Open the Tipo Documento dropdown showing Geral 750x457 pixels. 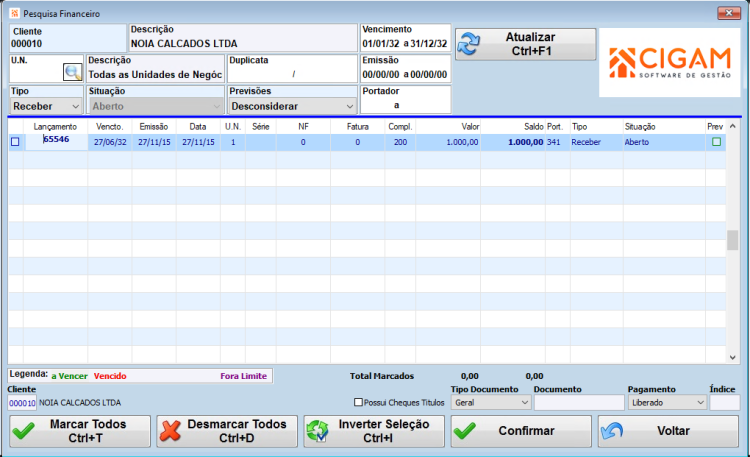[x=491, y=402]
